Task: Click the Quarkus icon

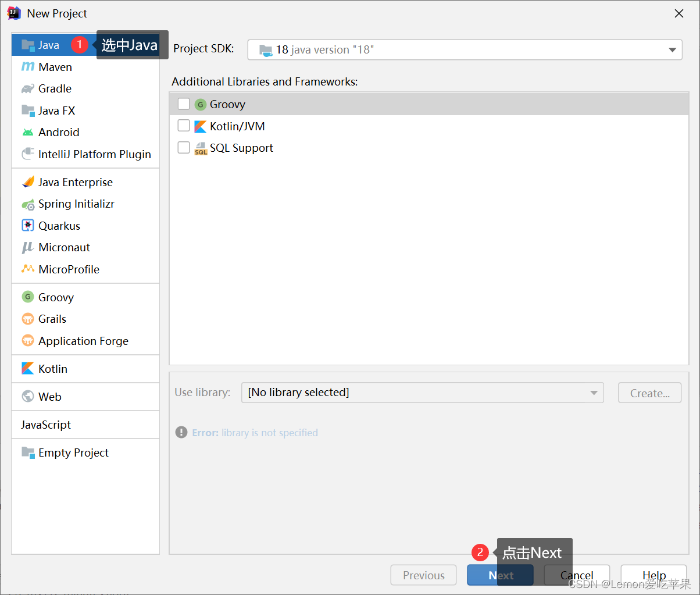Action: tap(28, 226)
